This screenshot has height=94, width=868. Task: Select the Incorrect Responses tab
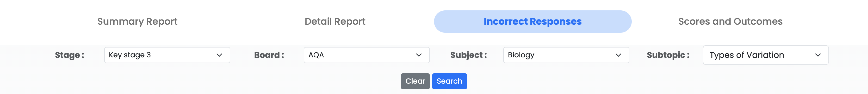click(x=533, y=22)
